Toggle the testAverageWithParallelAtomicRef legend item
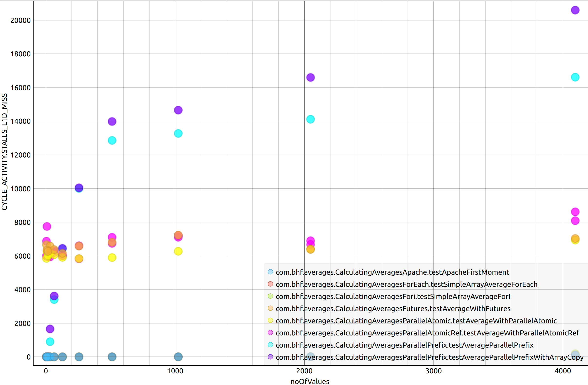The width and height of the screenshot is (588, 385). [427, 333]
